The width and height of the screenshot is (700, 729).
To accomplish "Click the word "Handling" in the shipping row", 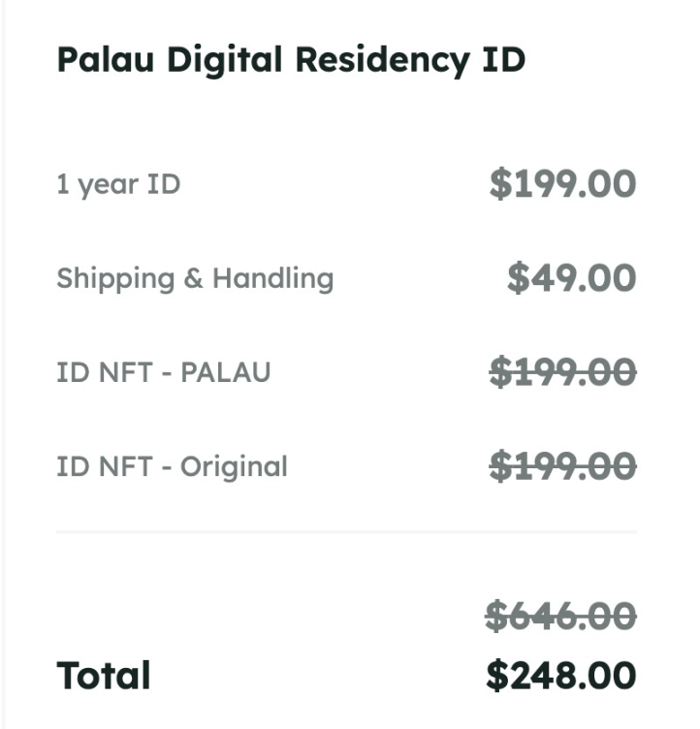I will [x=272, y=278].
